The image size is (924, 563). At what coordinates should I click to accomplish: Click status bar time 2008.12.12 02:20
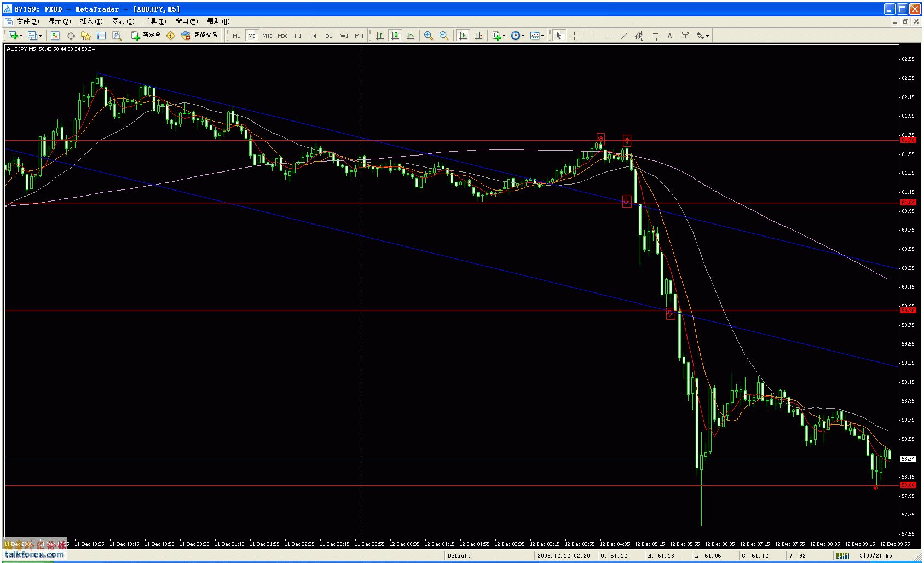pyautogui.click(x=564, y=555)
